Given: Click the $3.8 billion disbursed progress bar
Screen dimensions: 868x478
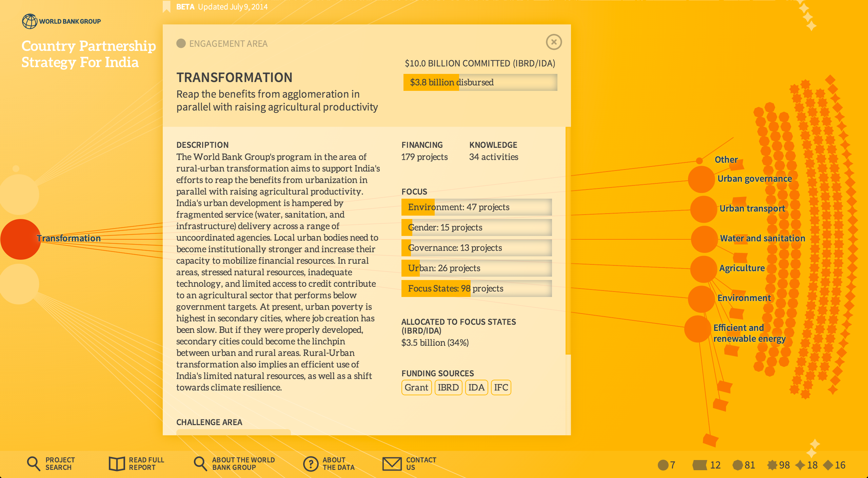Looking at the screenshot, I should [x=480, y=82].
